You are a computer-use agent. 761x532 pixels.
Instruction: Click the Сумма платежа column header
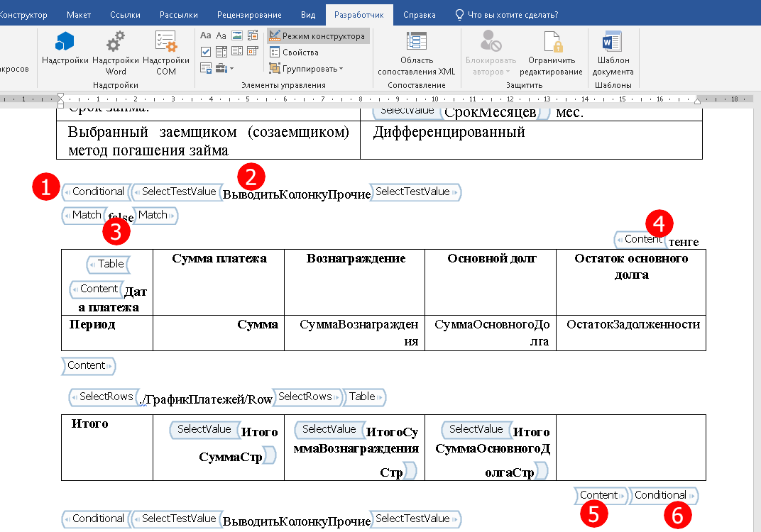pos(219,258)
